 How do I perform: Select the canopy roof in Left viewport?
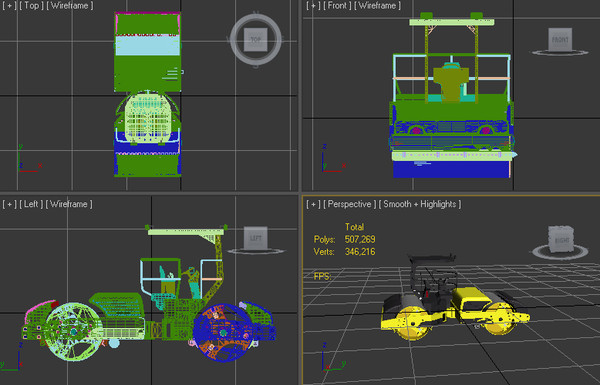tap(186, 232)
